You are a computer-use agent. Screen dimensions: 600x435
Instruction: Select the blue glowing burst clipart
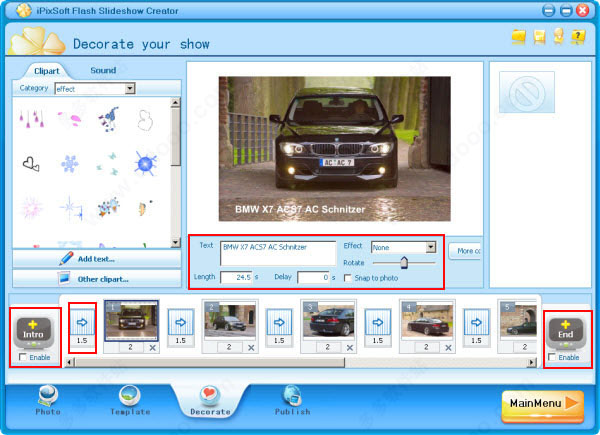(145, 163)
